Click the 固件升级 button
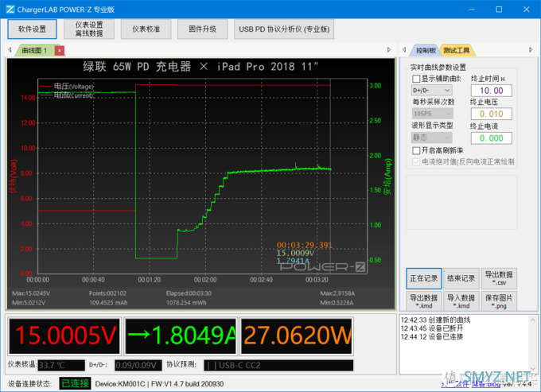Screen dimensions: 541x392 [x=202, y=29]
